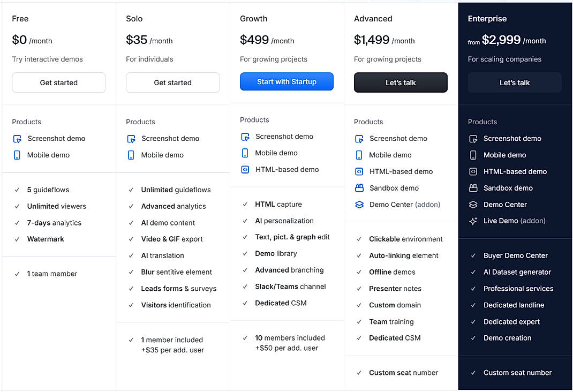The width and height of the screenshot is (573, 392).
Task: Click the Live Demo addon icon in Enterprise
Action: (x=472, y=221)
